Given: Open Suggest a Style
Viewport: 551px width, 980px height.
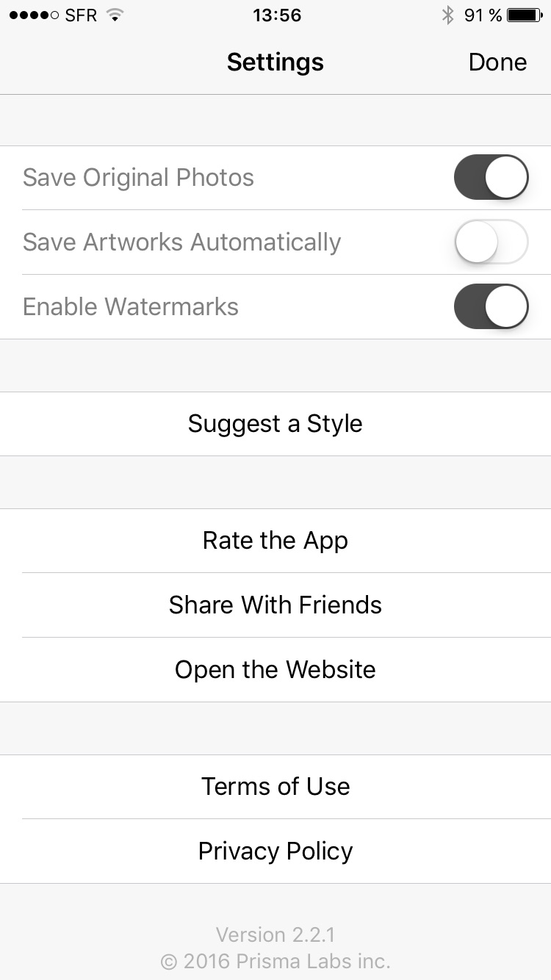Looking at the screenshot, I should click(x=275, y=424).
